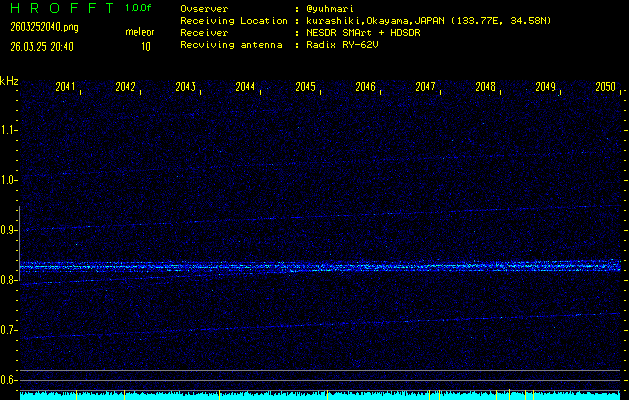Select the @yuhmari observer name
The image size is (629, 400).
tap(334, 9)
